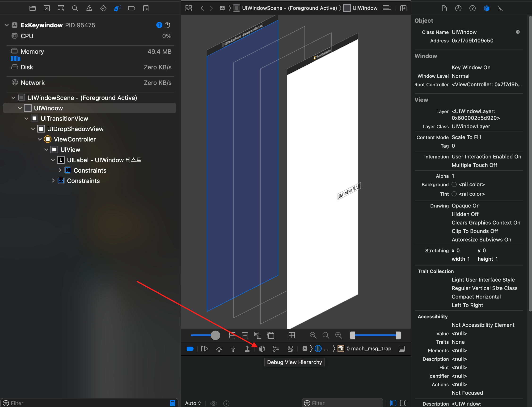The width and height of the screenshot is (532, 407).
Task: Open the Find navigator magnifier icon
Action: 75,8
